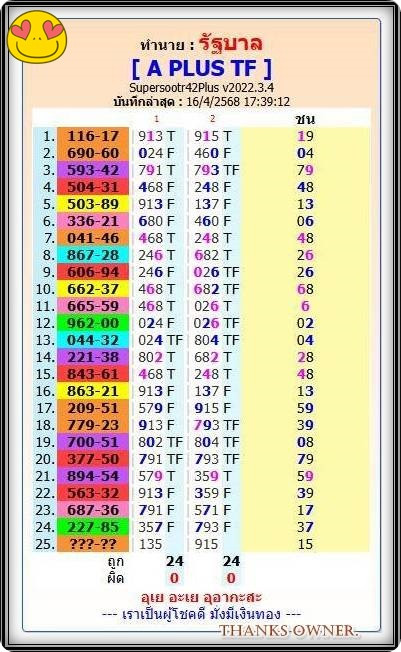Select the green 962-00 result cell
401x652 pixels.
[93, 323]
